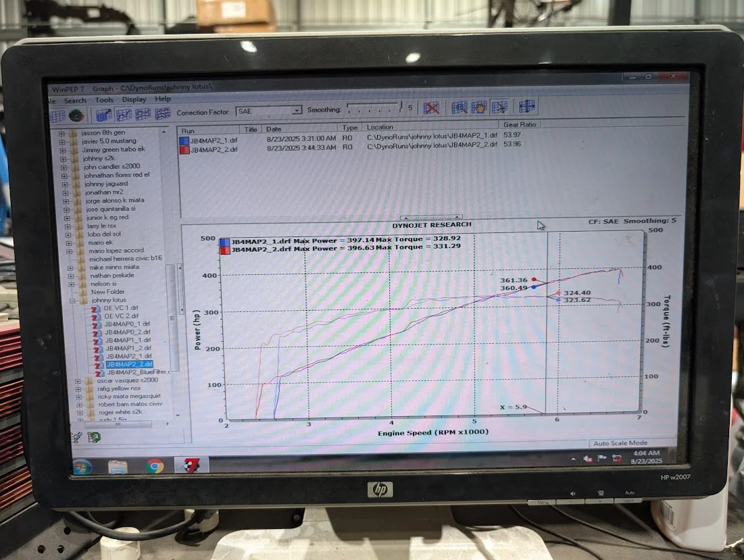The image size is (744, 560).
Task: Click the globe icon in the toolbar
Action: tap(76, 116)
